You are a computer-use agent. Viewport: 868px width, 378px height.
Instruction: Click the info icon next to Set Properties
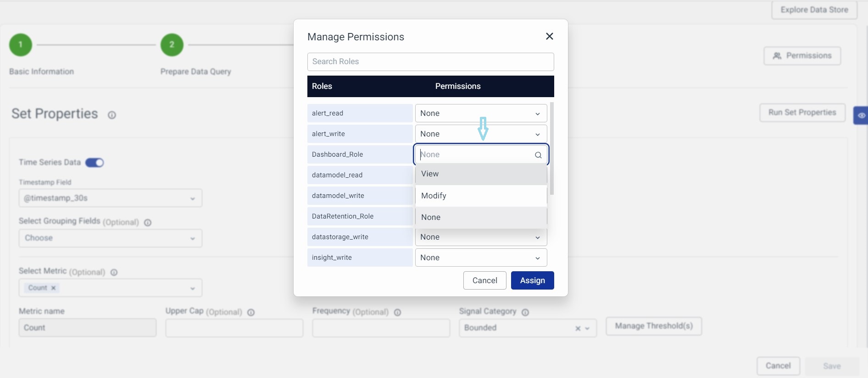click(112, 115)
